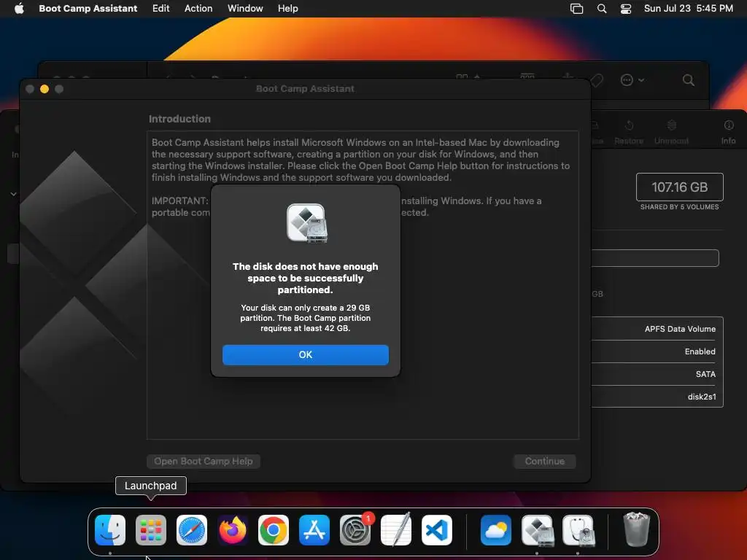Open the Weather app from the Dock
This screenshot has height=560, width=747.
click(x=496, y=530)
